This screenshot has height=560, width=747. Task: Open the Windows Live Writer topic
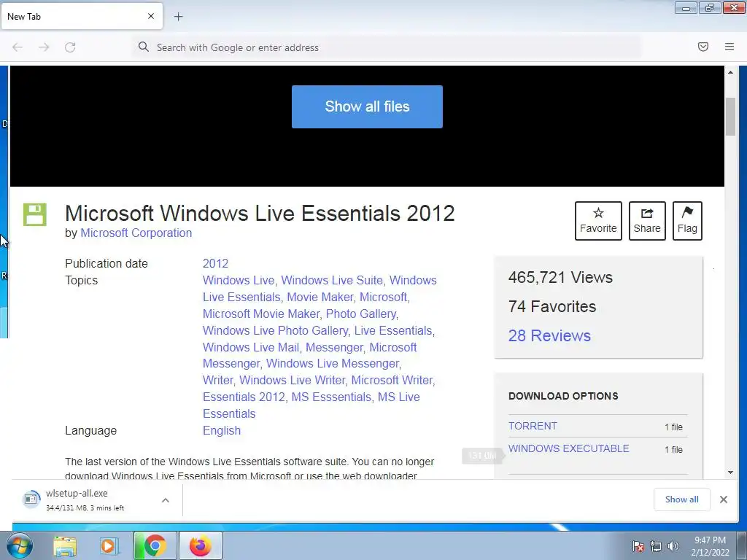(x=292, y=380)
